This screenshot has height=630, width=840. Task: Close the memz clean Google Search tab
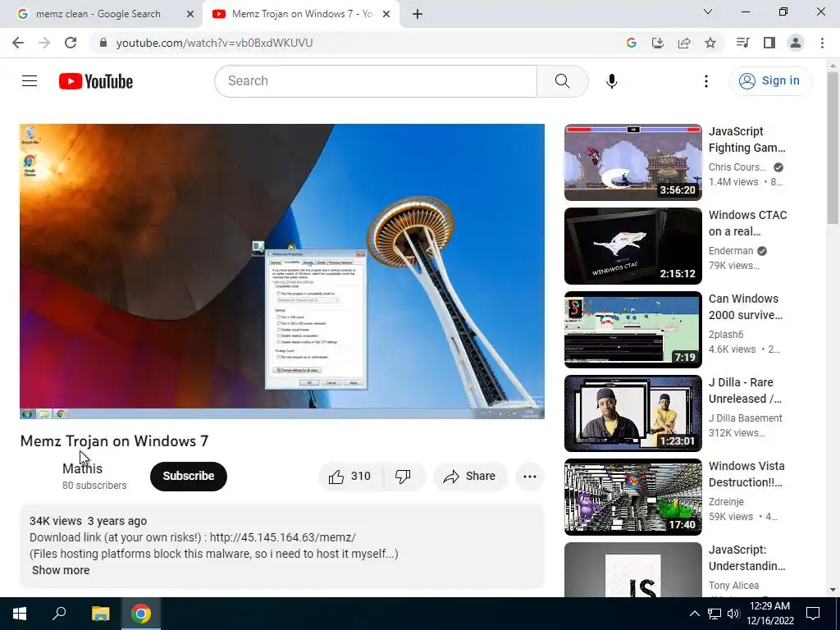point(190,15)
